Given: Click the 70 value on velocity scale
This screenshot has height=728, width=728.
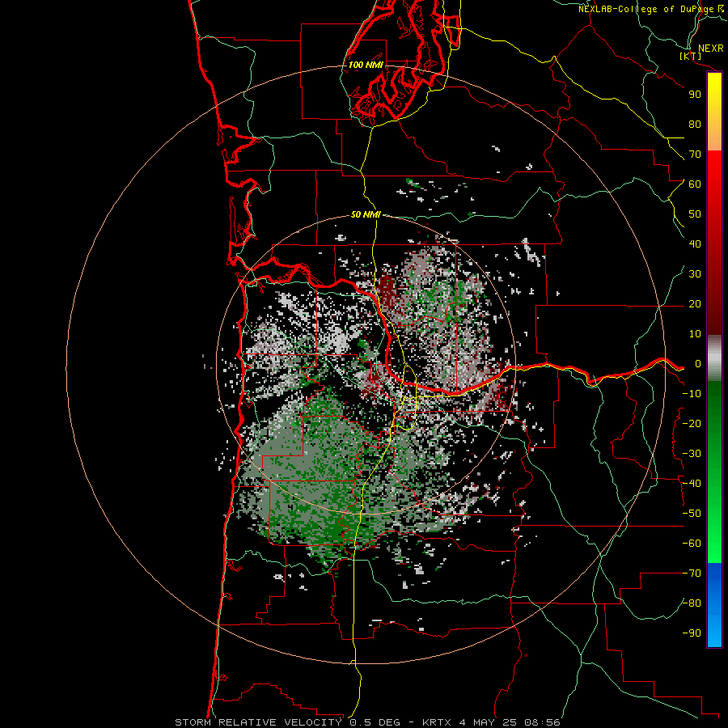Looking at the screenshot, I should pyautogui.click(x=695, y=154).
